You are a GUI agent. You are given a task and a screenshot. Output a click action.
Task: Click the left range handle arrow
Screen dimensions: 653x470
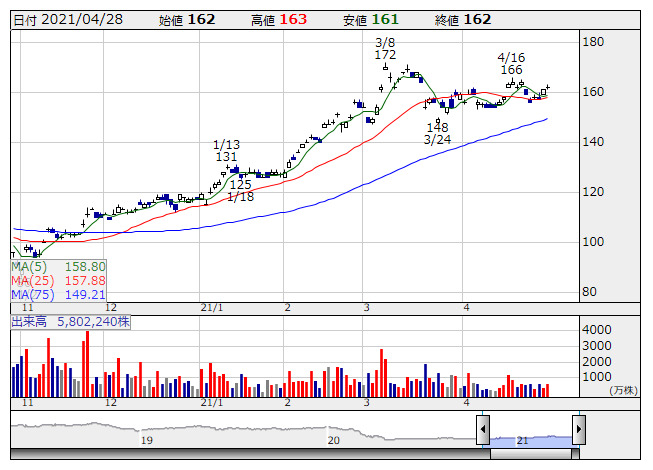tap(483, 431)
